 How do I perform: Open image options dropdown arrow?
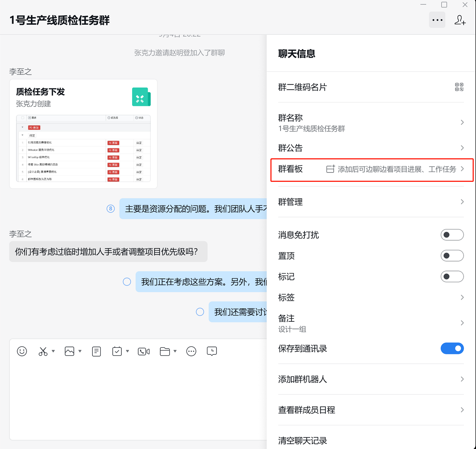[80, 351]
